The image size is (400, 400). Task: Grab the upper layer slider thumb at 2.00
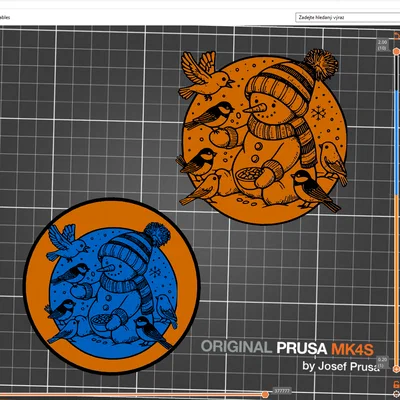396,51
